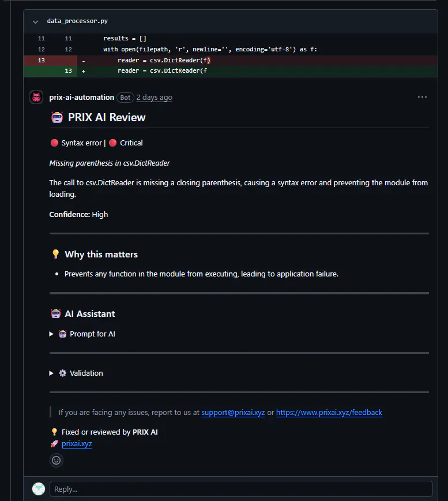Click the 'Confidence: High' text
This screenshot has width=448, height=501.
click(78, 214)
